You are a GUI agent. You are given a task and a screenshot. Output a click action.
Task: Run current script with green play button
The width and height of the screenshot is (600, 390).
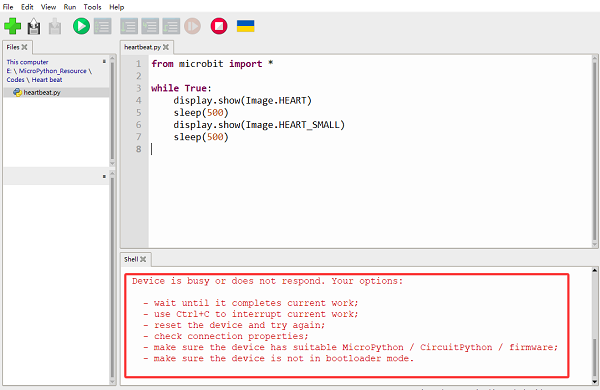pos(81,26)
